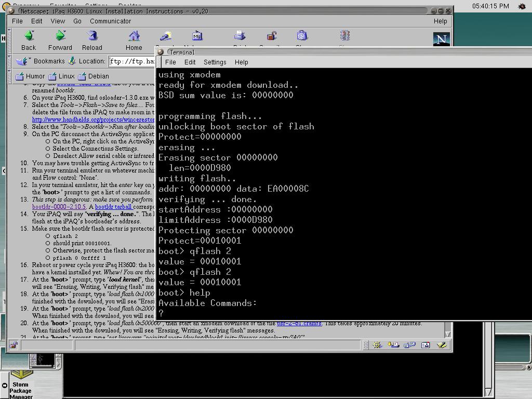The width and height of the screenshot is (532, 399).
Task: Click the 'Protect=00010001' terminal line
Action: tap(199, 241)
